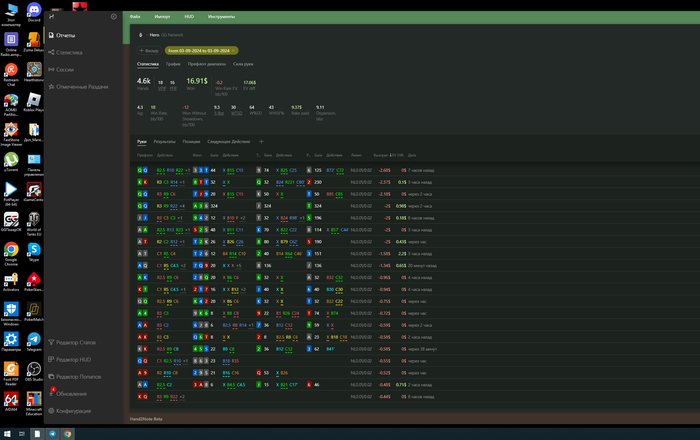The width and height of the screenshot is (700, 440).
Task: Click the Лимит column header
Action: coord(356,155)
